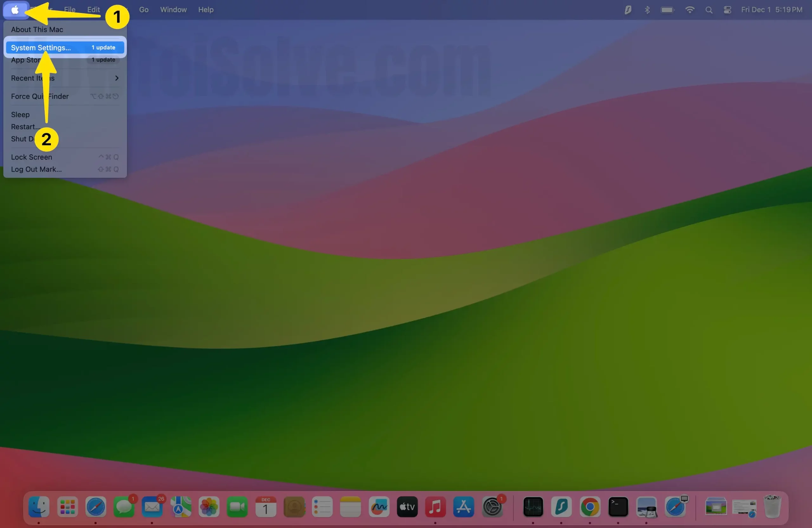Launch Freeform from the Dock
The height and width of the screenshot is (528, 812).
click(379, 507)
